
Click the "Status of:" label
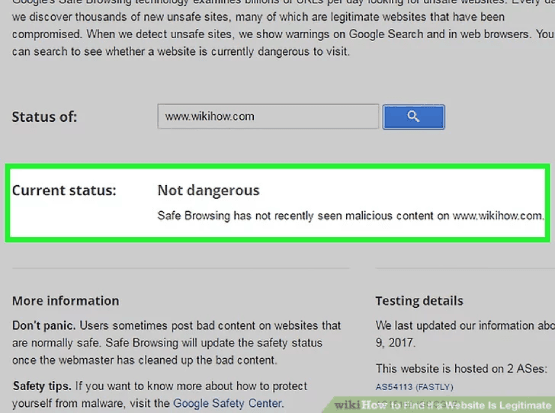click(44, 117)
